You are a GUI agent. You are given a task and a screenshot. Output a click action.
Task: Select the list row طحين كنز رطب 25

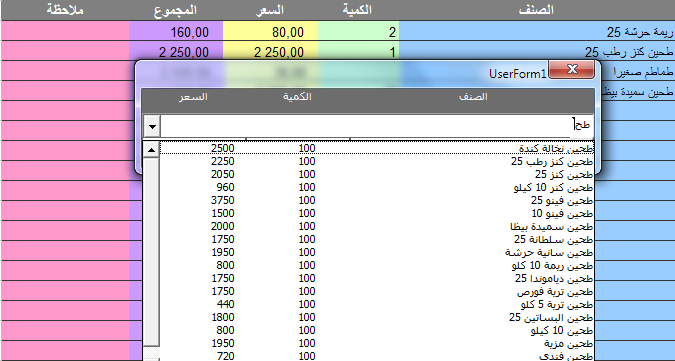point(377,161)
